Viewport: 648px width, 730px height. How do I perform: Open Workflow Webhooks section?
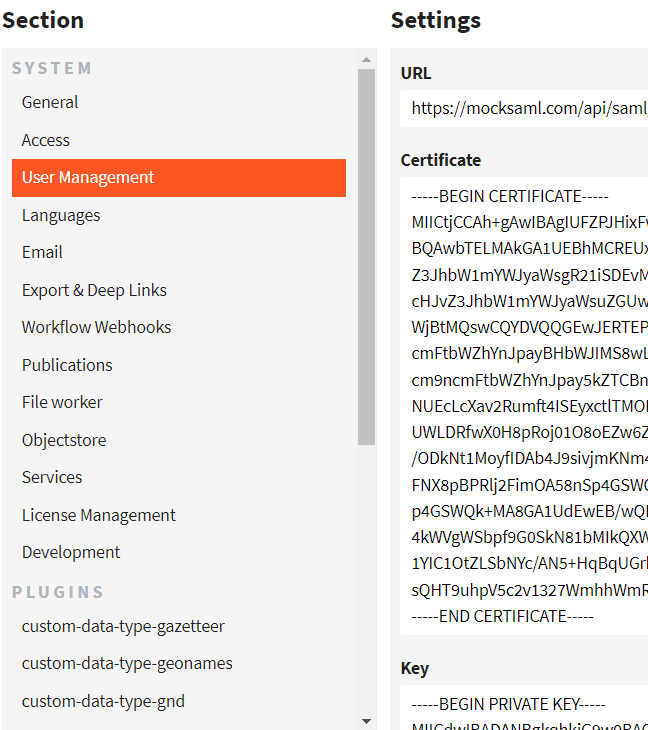coord(96,327)
